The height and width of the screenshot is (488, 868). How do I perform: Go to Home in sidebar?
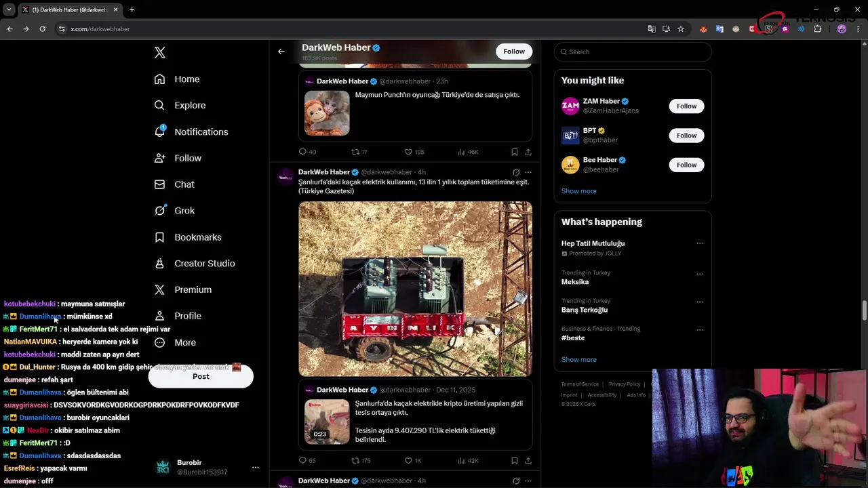pyautogui.click(x=177, y=79)
